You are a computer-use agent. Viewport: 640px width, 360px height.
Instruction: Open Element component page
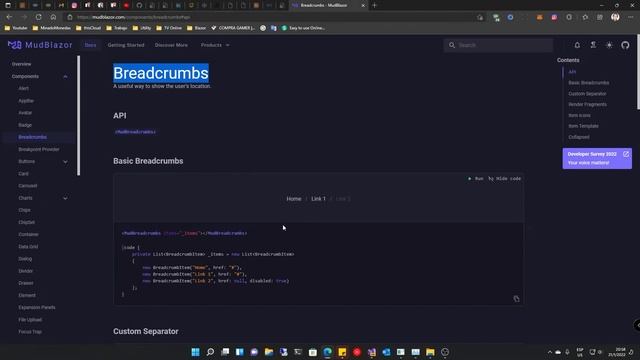click(27, 295)
